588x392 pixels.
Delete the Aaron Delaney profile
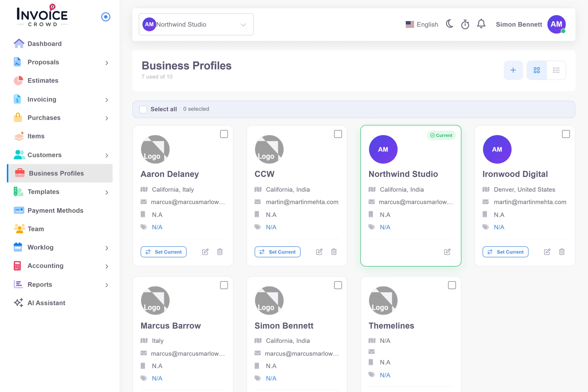[x=220, y=252]
